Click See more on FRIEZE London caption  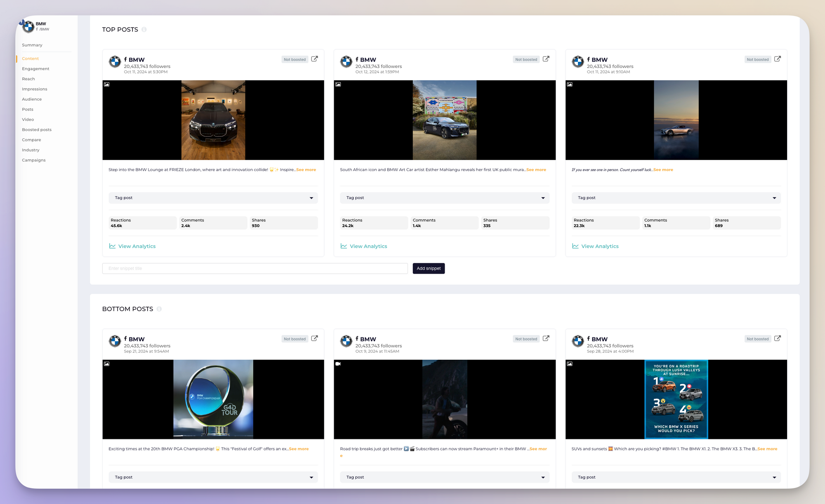click(x=306, y=170)
